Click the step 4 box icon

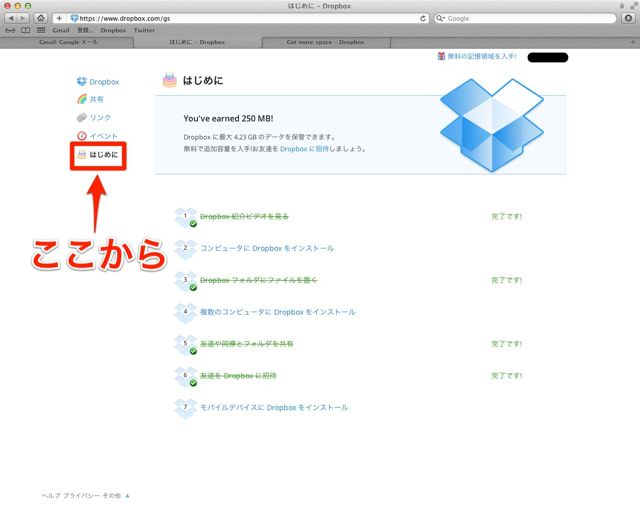[185, 312]
